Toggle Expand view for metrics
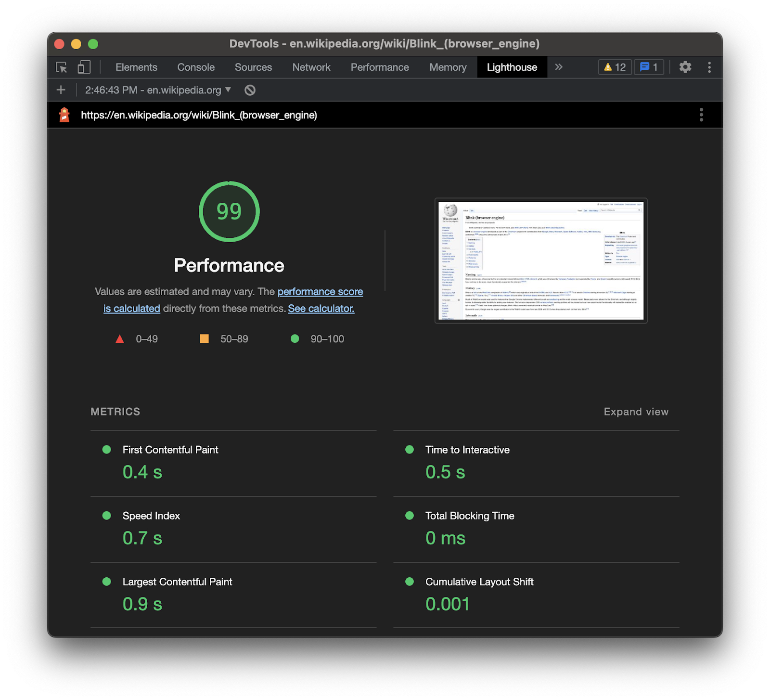The width and height of the screenshot is (770, 700). tap(636, 412)
